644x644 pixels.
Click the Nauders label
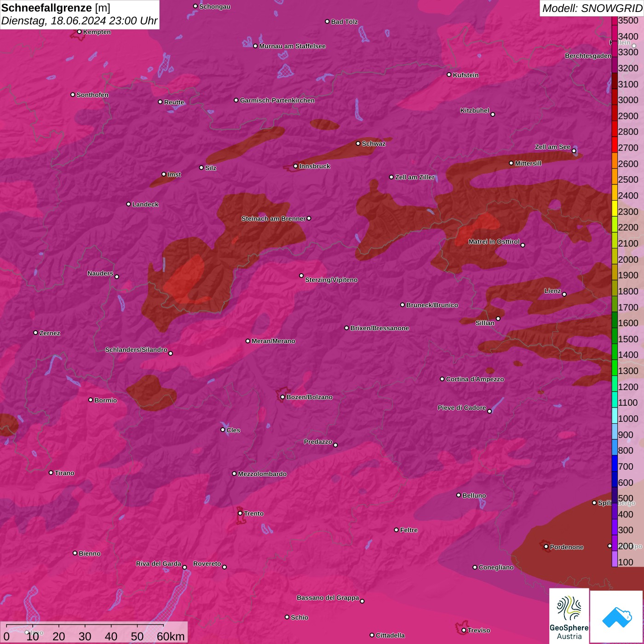(100, 273)
